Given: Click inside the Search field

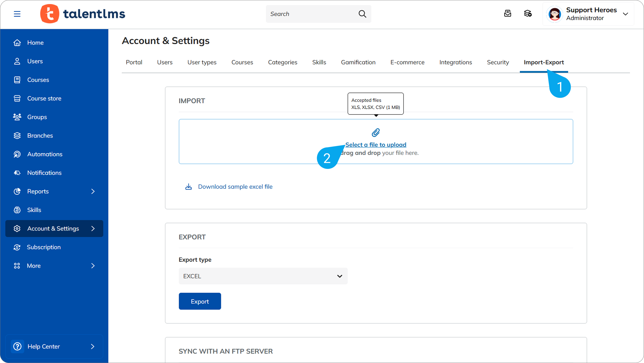Looking at the screenshot, I should 308,14.
